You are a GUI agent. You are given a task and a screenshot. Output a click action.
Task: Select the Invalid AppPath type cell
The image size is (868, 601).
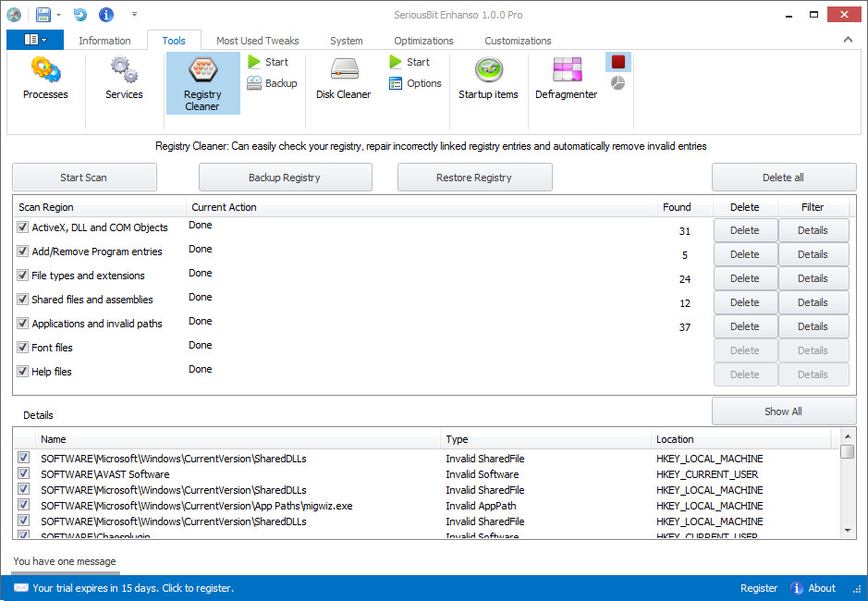481,506
